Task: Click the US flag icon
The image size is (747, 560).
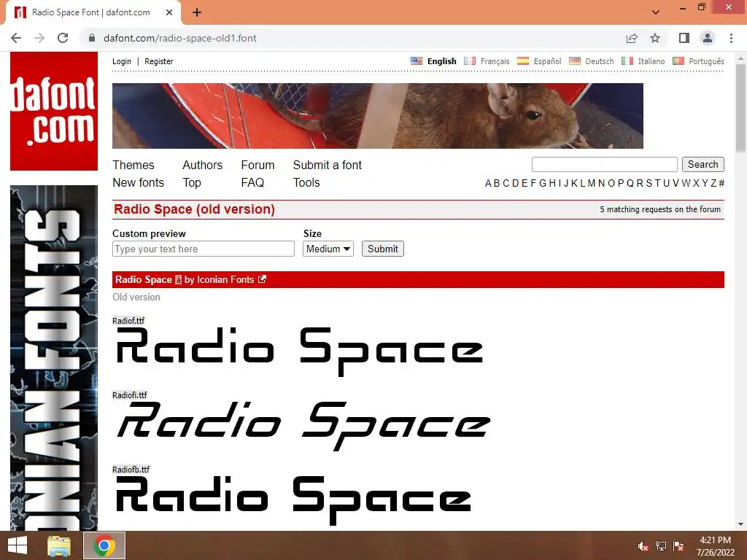Action: pos(417,61)
